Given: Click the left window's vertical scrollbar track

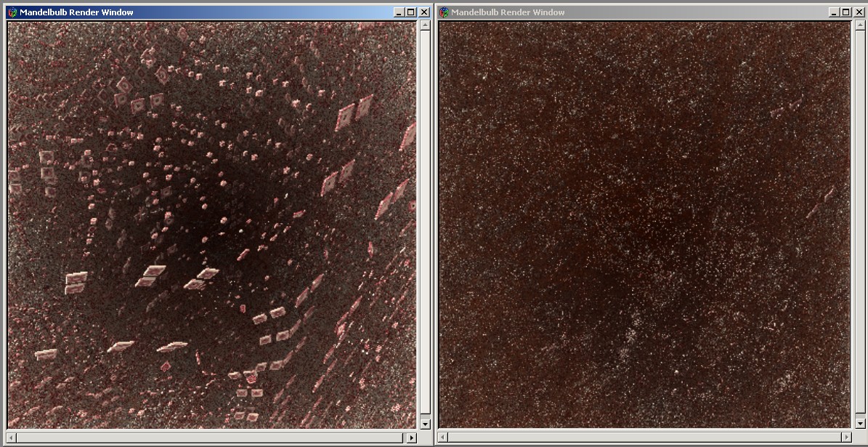Looking at the screenshot, I should tap(425, 218).
